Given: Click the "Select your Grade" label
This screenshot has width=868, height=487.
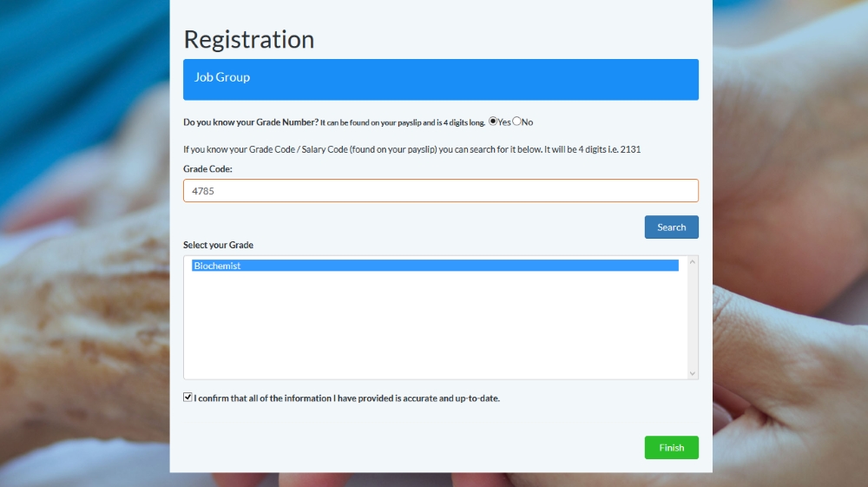Looking at the screenshot, I should point(218,245).
